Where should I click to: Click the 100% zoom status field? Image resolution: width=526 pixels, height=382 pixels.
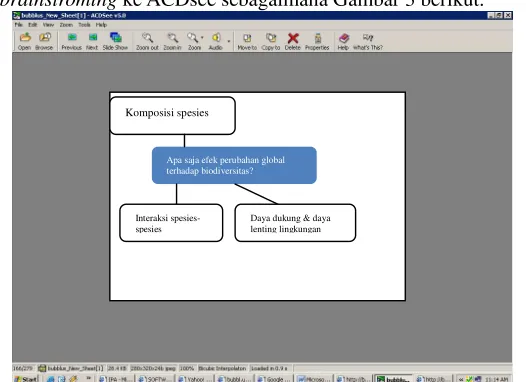187,368
